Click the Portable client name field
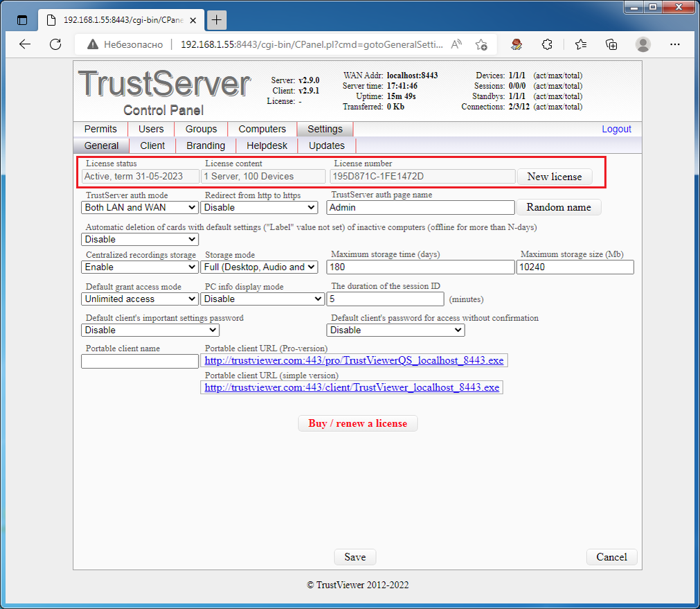The height and width of the screenshot is (609, 700). pyautogui.click(x=140, y=361)
